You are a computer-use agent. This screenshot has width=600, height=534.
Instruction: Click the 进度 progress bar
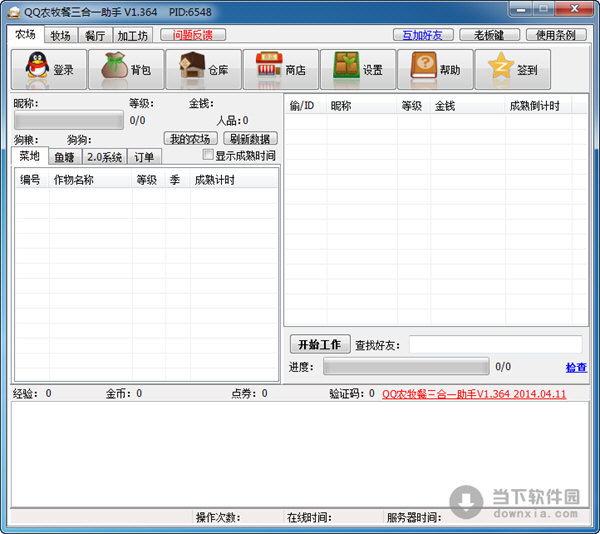coord(406,366)
